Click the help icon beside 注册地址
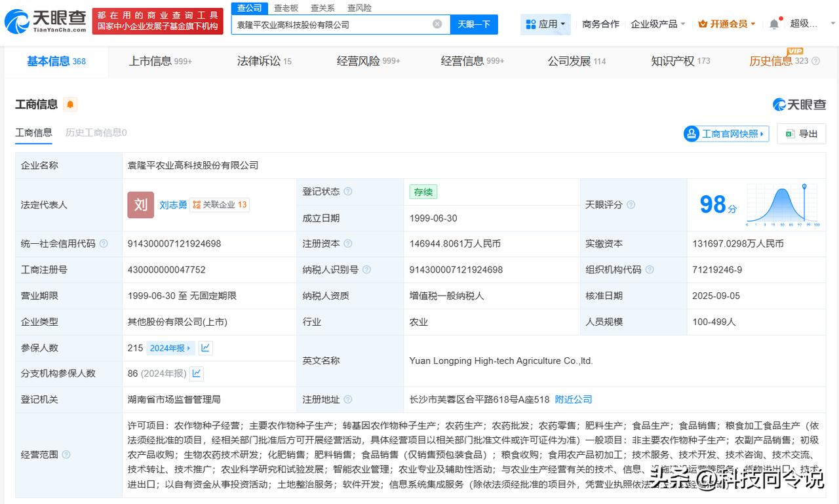Image resolution: width=839 pixels, height=504 pixels. 348,399
